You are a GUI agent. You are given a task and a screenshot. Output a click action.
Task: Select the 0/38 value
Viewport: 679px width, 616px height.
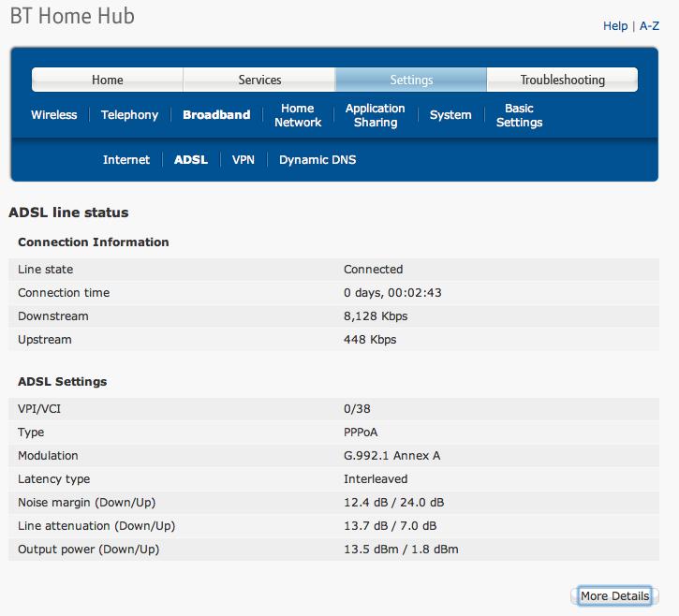click(x=357, y=409)
